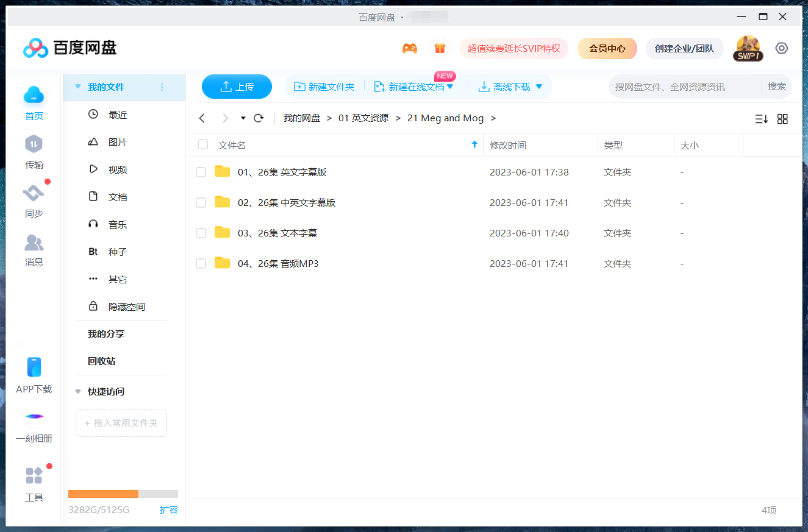
Task: Switch to grid view layout
Action: pyautogui.click(x=782, y=119)
